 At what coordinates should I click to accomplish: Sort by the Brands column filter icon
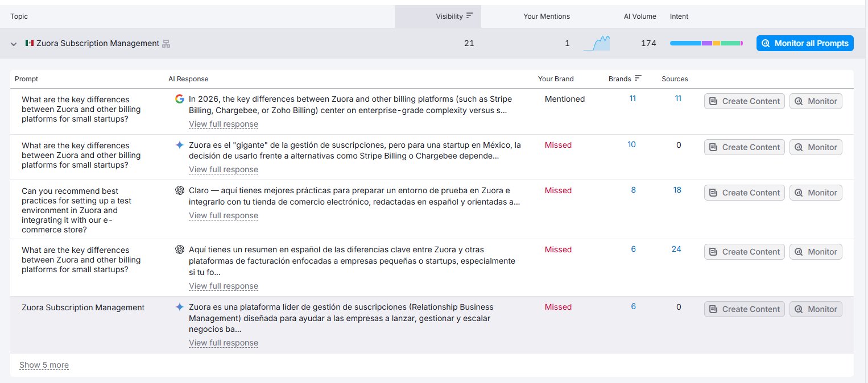(x=638, y=78)
